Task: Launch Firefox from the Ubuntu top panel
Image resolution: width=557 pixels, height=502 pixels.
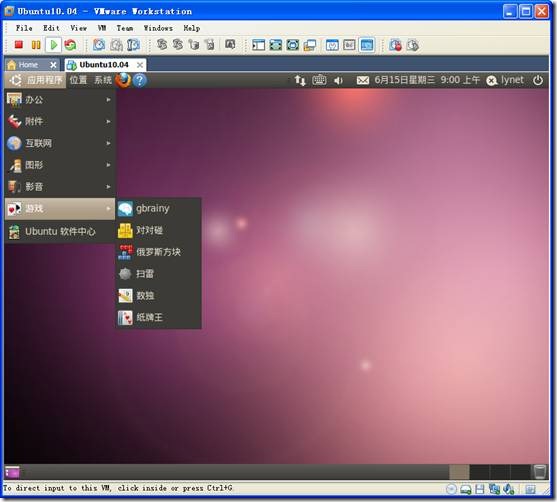Action: point(123,80)
